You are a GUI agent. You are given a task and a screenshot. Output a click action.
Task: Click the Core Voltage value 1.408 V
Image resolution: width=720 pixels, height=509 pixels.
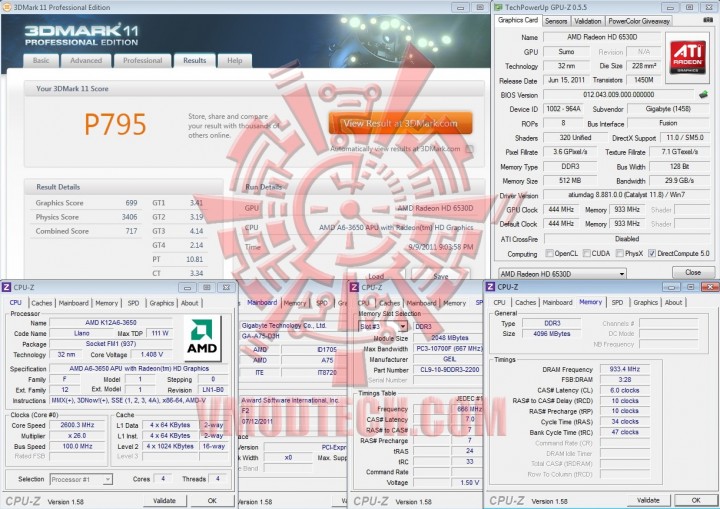coord(152,355)
